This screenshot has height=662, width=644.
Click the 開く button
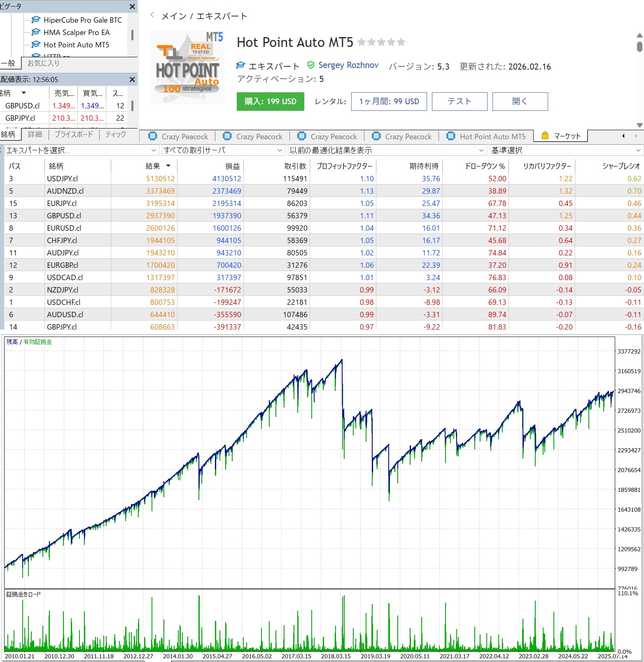[x=520, y=101]
